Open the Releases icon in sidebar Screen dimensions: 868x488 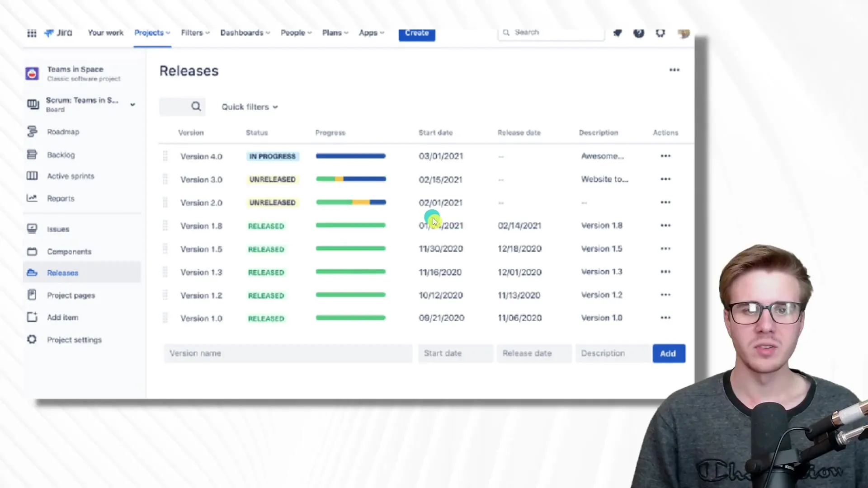(x=32, y=272)
